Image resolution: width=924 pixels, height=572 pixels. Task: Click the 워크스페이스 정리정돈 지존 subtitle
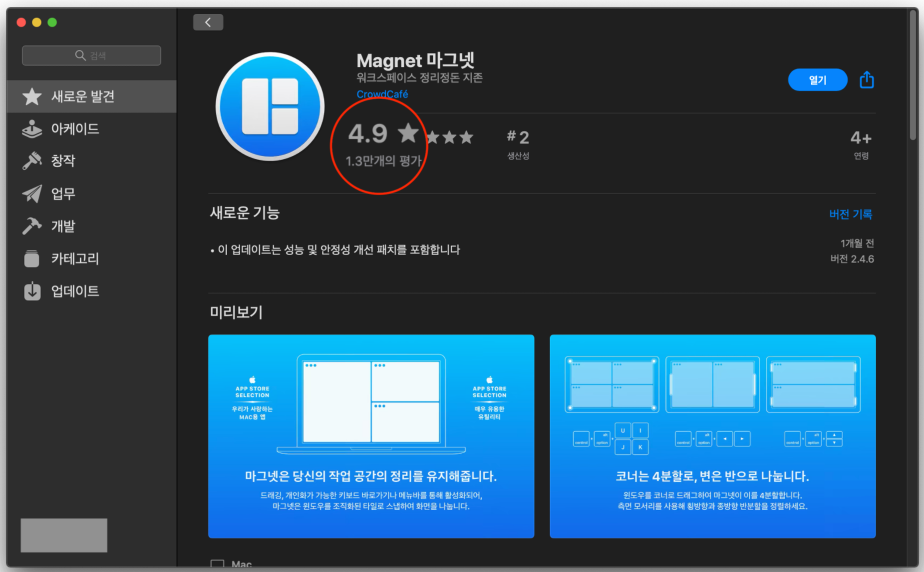coord(419,78)
